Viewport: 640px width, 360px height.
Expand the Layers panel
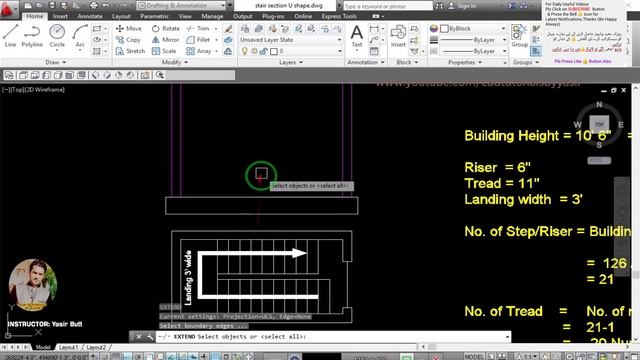tap(291, 62)
